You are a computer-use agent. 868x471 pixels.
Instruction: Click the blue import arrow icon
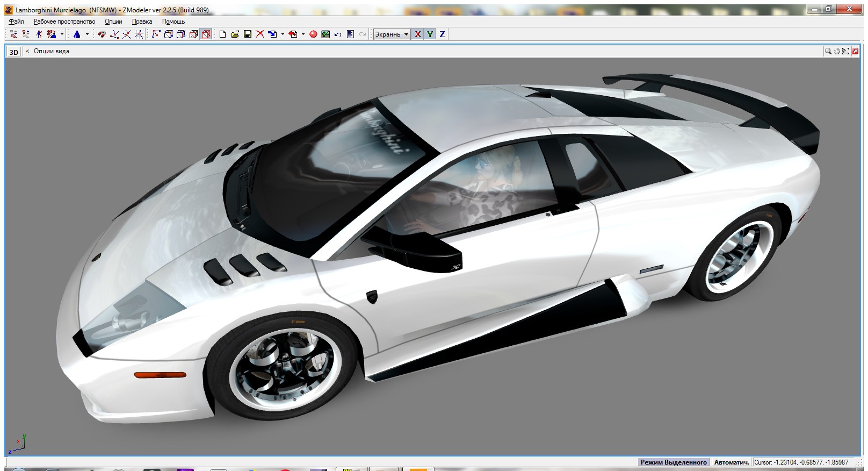272,34
